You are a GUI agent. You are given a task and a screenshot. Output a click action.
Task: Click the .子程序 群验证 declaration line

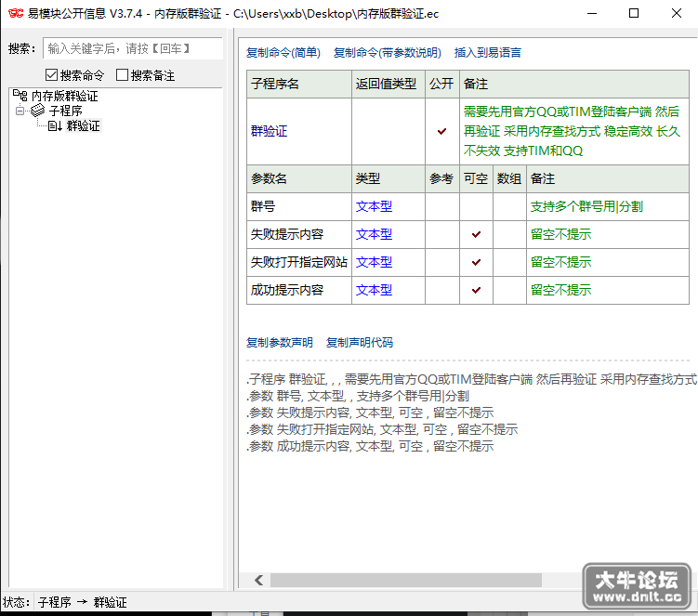[471, 379]
